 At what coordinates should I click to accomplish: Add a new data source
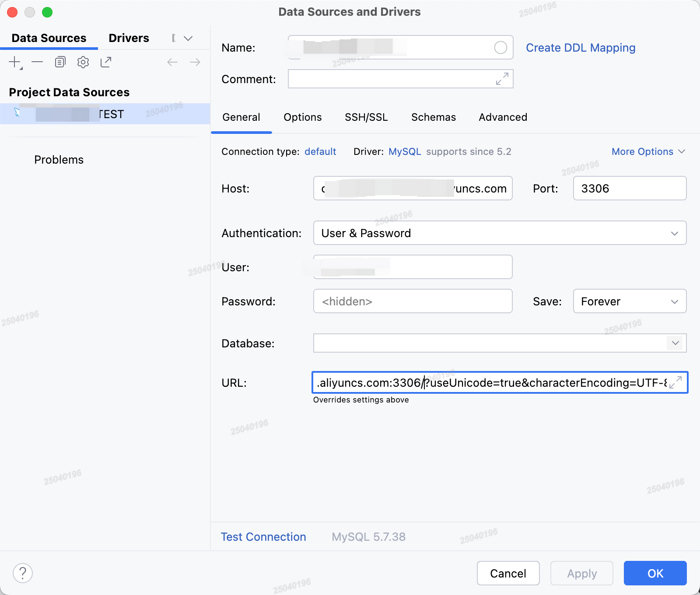(14, 62)
